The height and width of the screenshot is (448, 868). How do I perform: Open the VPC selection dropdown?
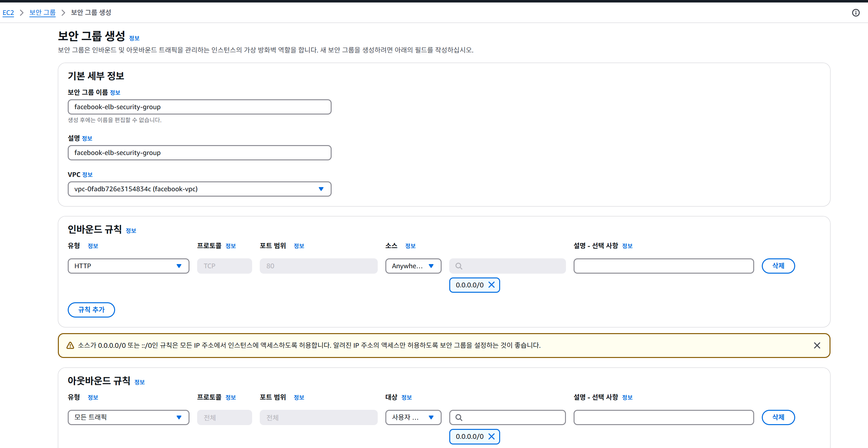[x=199, y=189]
